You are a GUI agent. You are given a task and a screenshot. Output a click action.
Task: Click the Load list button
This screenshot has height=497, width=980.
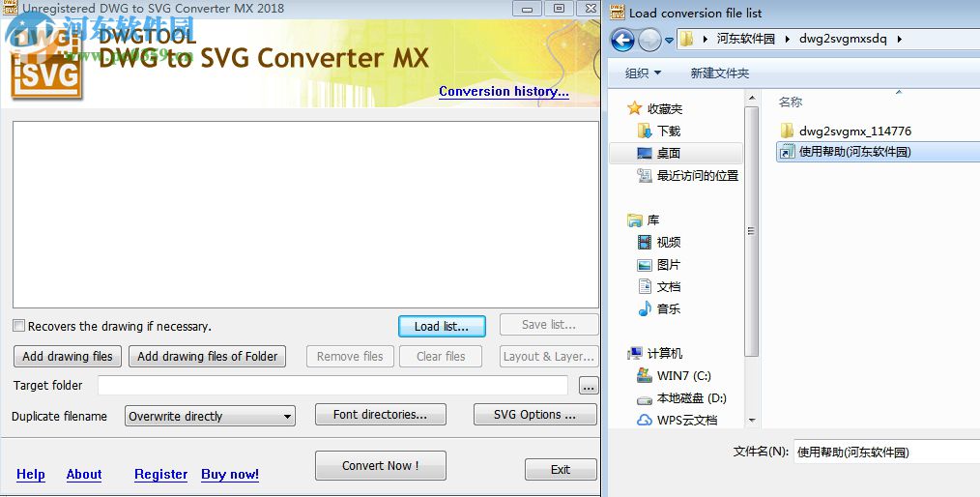(x=442, y=326)
